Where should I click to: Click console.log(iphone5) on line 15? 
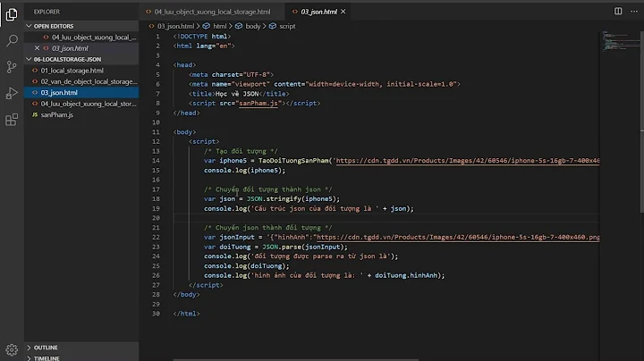244,171
